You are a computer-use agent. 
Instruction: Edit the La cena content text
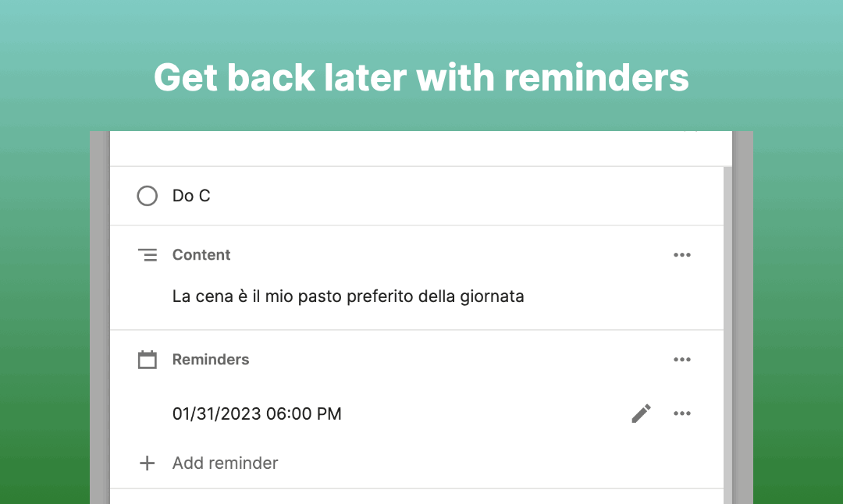(348, 296)
